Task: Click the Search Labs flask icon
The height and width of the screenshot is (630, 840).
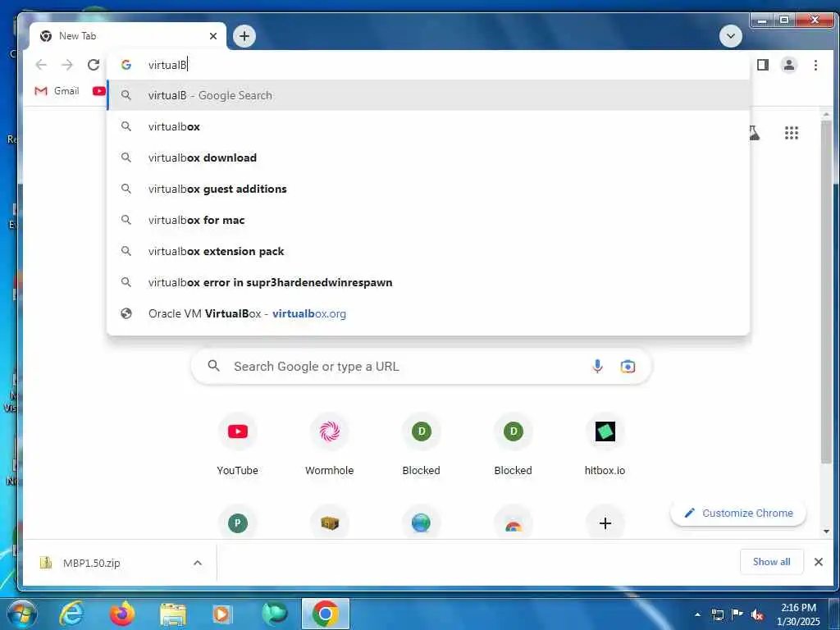Action: pyautogui.click(x=755, y=133)
